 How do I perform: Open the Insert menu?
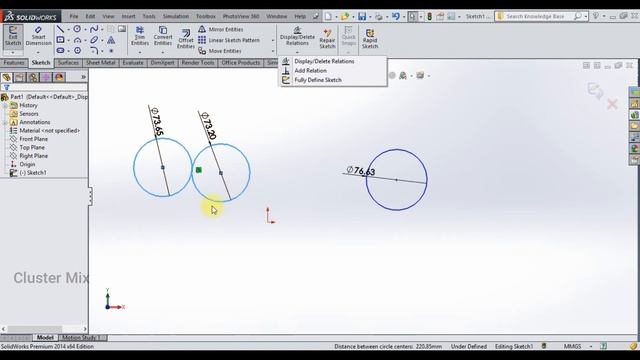tap(128, 16)
